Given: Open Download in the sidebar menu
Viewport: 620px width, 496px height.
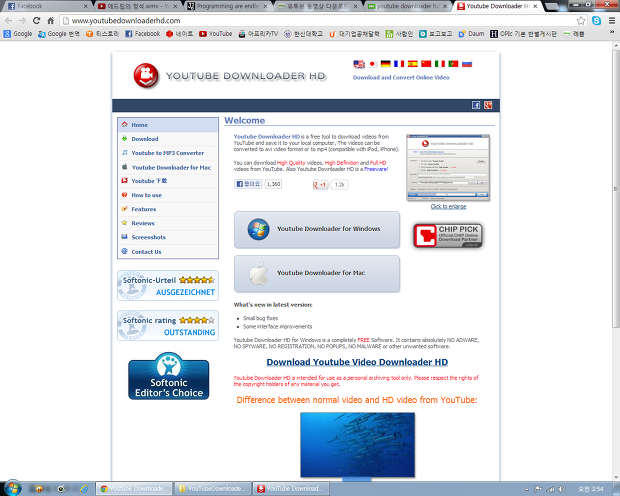Looking at the screenshot, I should tap(168, 139).
